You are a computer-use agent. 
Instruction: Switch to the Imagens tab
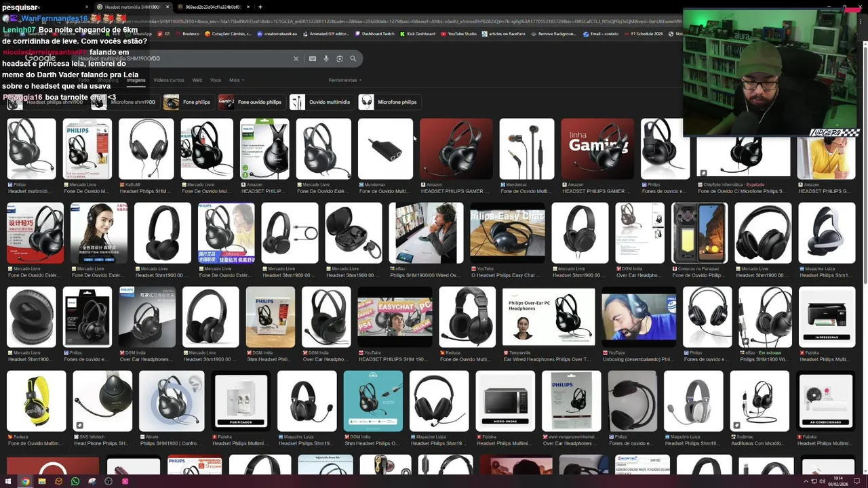[x=136, y=80]
